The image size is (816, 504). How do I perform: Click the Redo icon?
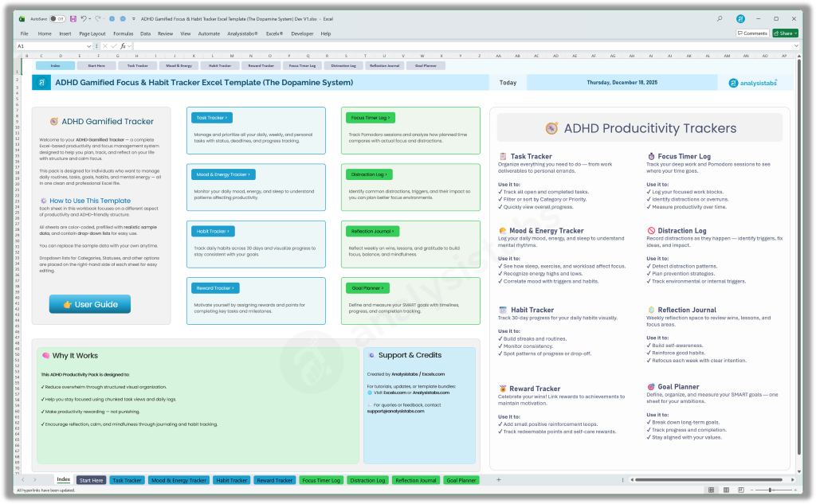pos(96,18)
